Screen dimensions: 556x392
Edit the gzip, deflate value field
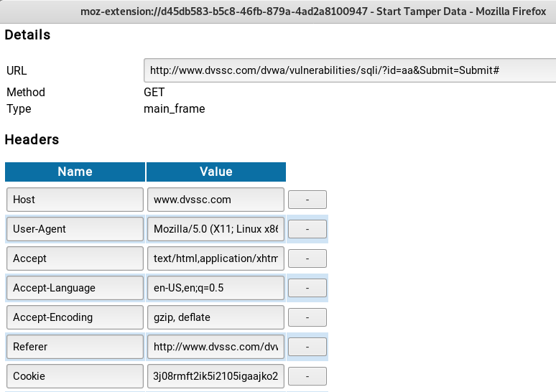click(x=216, y=317)
